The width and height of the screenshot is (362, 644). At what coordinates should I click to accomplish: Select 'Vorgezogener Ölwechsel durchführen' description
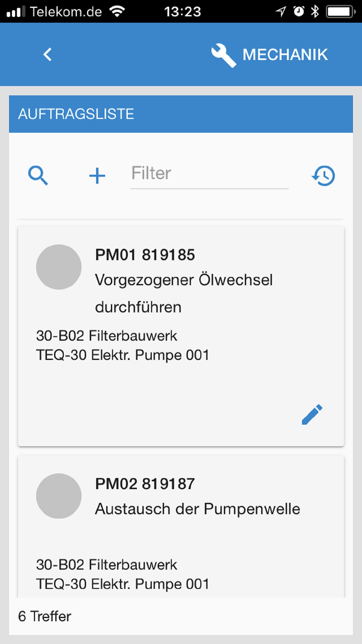click(x=184, y=293)
